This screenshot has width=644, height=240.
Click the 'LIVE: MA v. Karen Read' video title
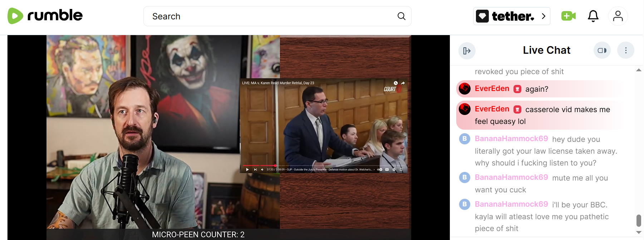pyautogui.click(x=278, y=83)
